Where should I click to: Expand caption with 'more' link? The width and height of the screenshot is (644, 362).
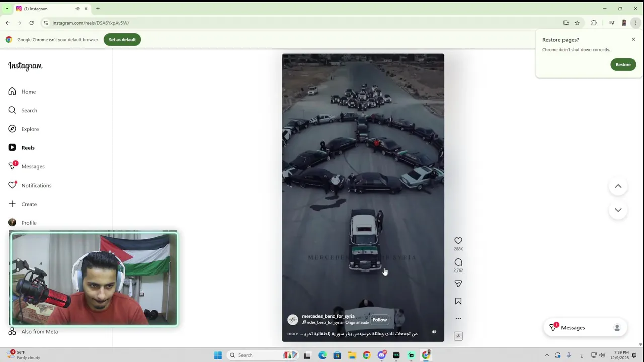tap(292, 333)
